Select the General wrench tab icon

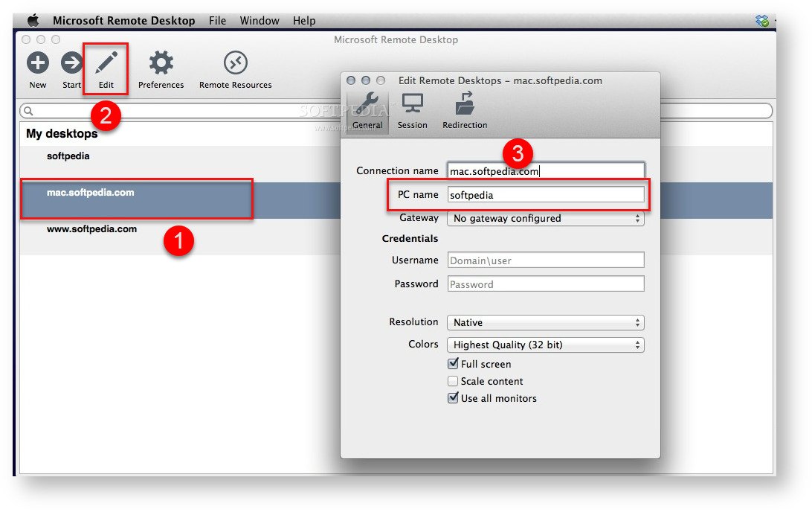[367, 104]
